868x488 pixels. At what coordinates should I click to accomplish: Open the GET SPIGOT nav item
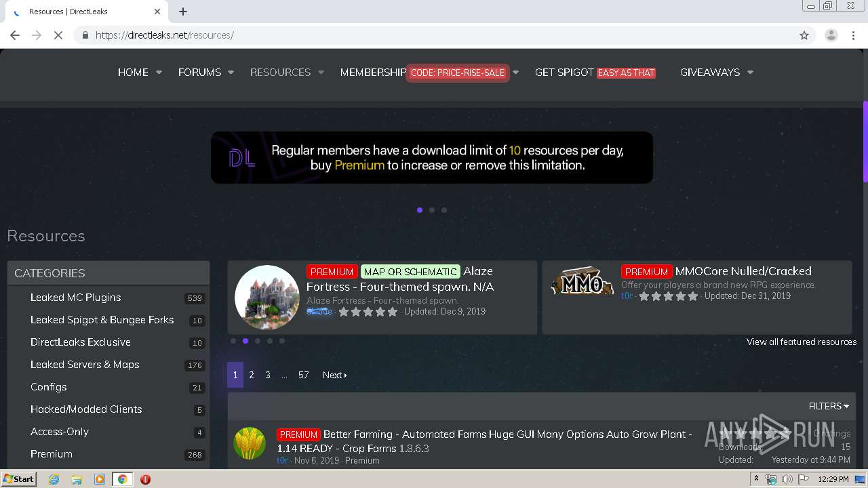(x=564, y=73)
